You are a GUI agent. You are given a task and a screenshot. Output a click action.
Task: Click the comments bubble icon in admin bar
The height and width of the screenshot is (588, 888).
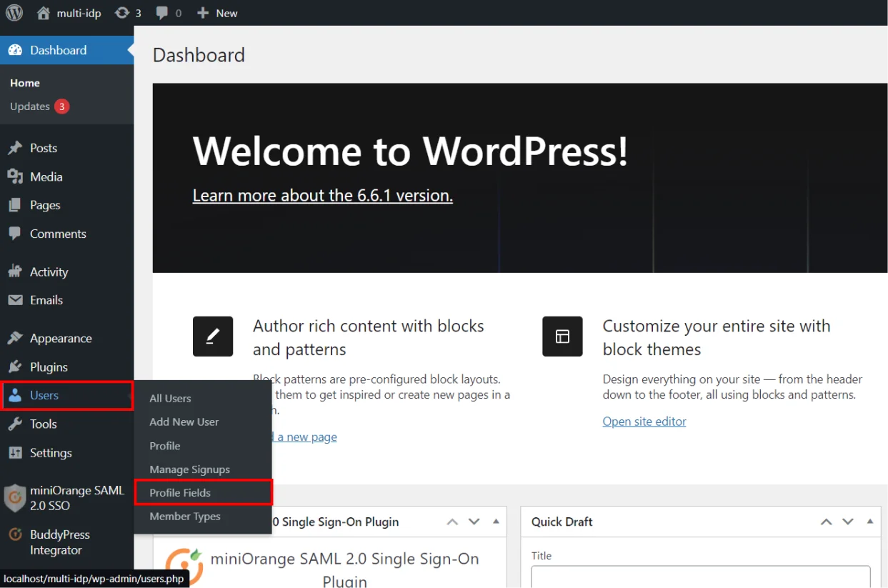coord(162,13)
